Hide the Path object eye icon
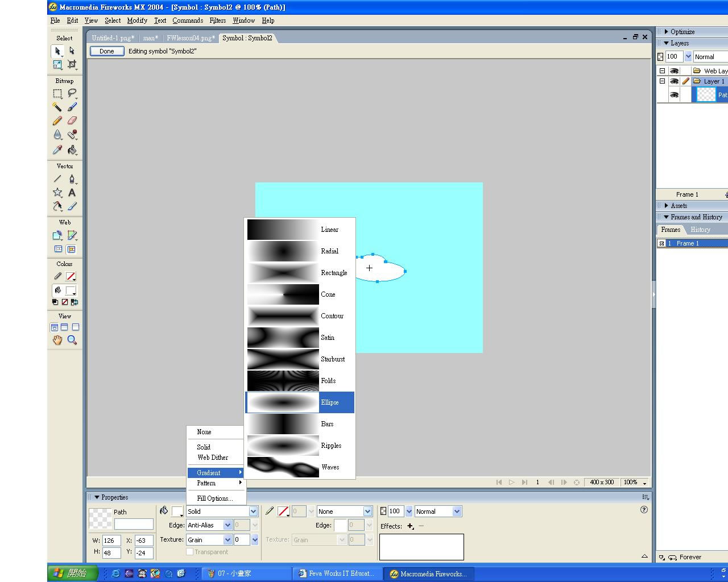Viewport: 728px width, 582px height. pos(674,95)
